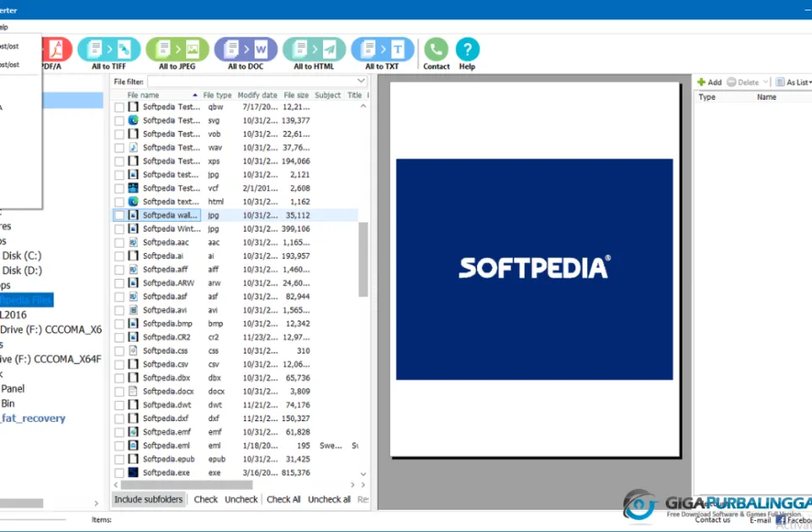Viewport: 812px width, 532px height.
Task: Click the Delete icon in right panel
Action: (x=731, y=82)
